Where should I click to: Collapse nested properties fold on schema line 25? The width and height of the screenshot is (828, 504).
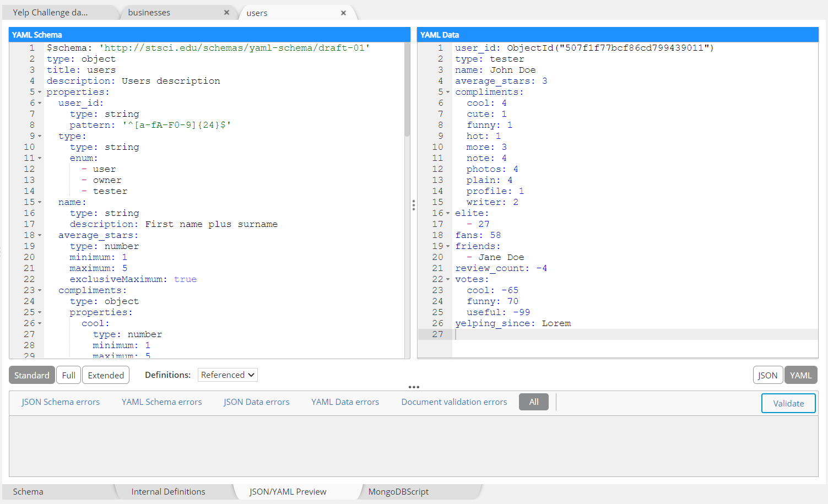click(40, 312)
